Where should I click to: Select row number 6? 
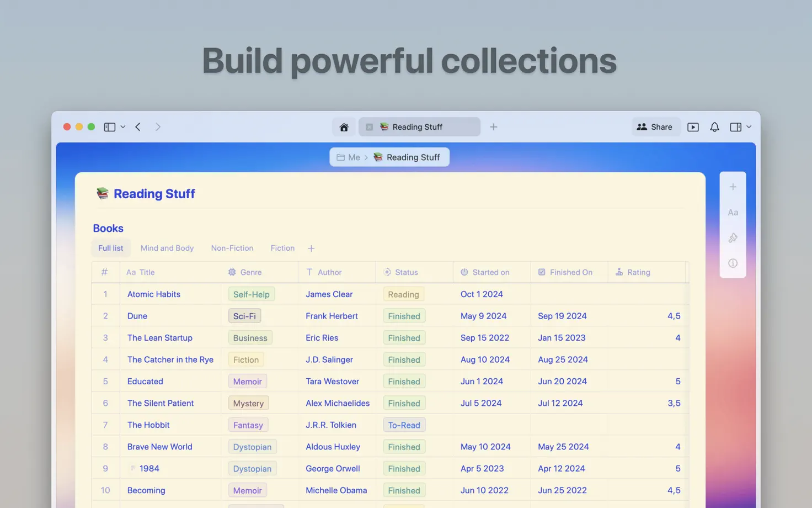(x=105, y=404)
